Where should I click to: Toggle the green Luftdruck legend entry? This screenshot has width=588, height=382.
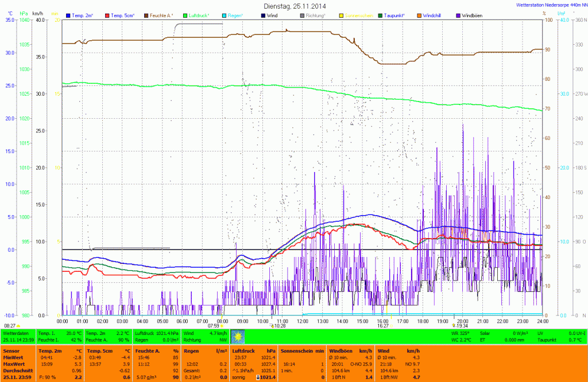(x=185, y=15)
